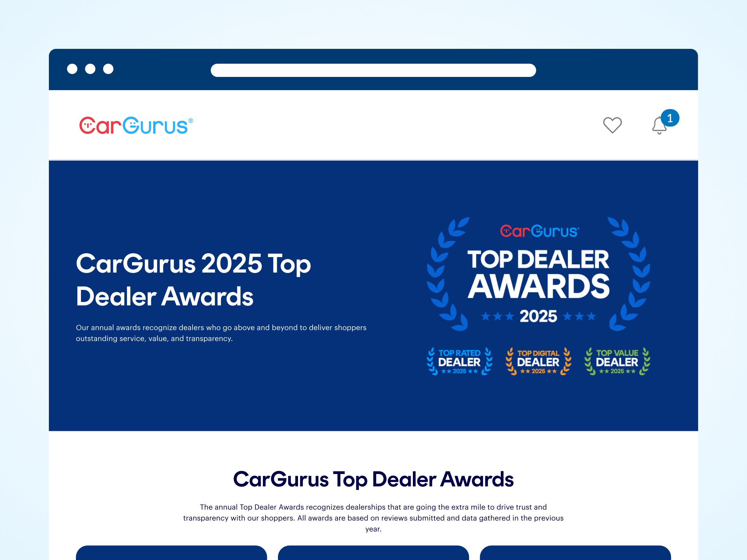The height and width of the screenshot is (560, 747).
Task: Click the Top Value Dealer 2025 badge
Action: [x=617, y=361]
